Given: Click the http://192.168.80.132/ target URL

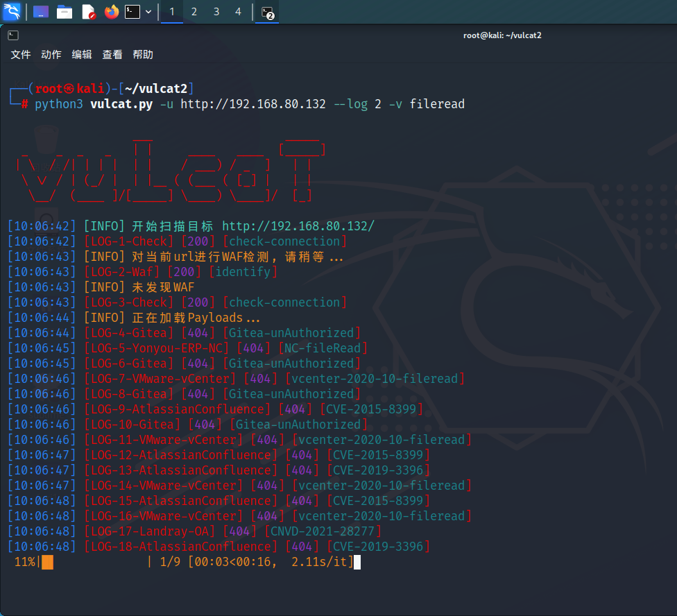Looking at the screenshot, I should click(298, 226).
